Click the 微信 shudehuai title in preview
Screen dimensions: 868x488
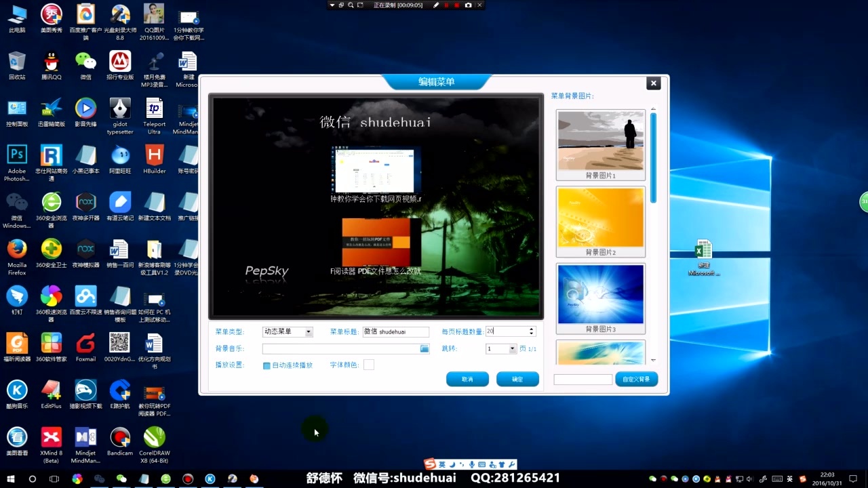pos(375,123)
